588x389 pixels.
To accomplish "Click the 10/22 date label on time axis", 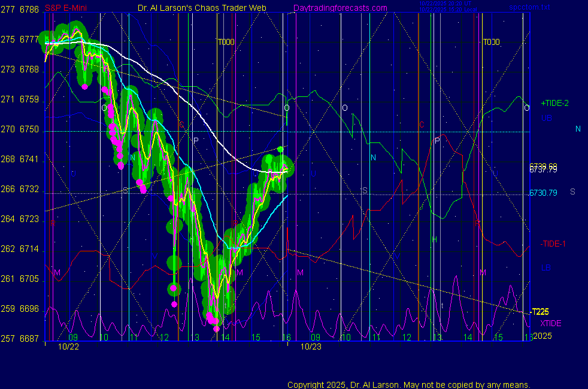I will 67,346.
